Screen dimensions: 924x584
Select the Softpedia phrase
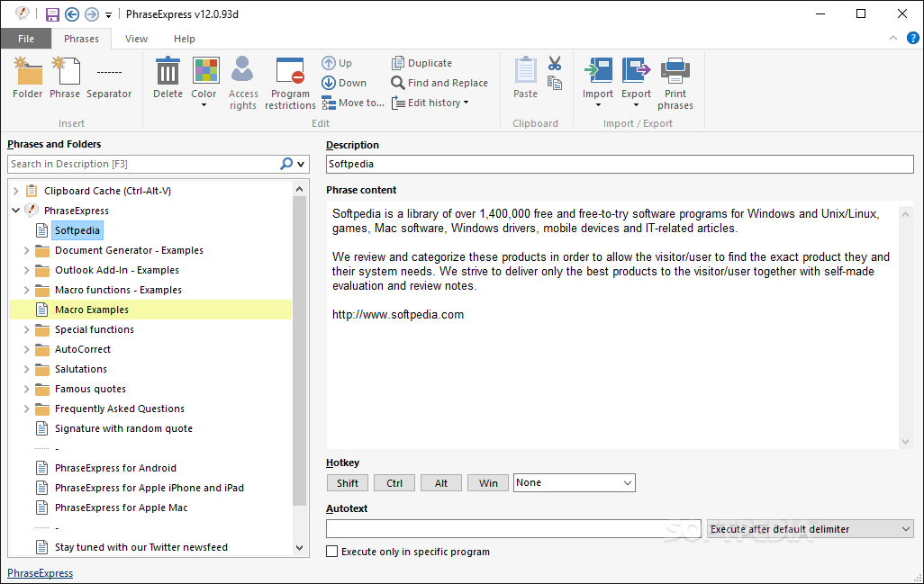coord(77,230)
